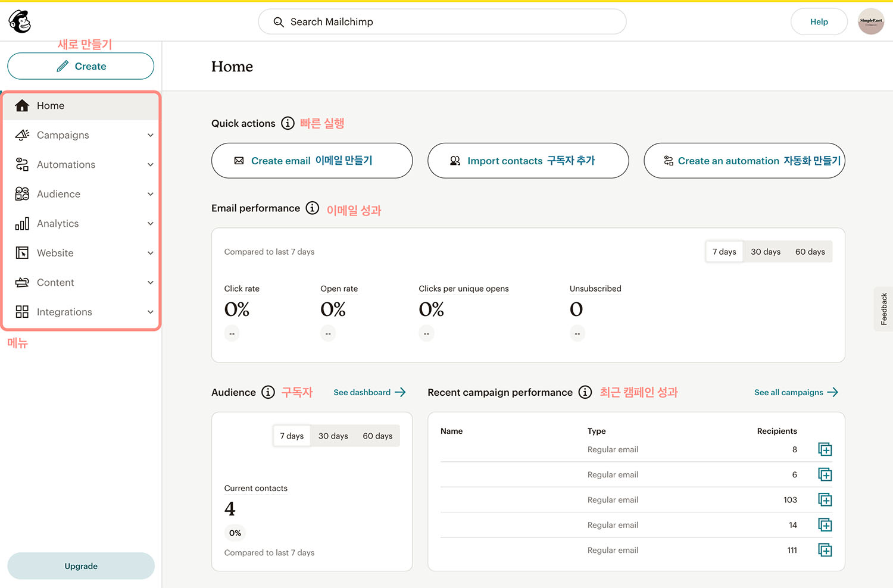893x588 pixels.
Task: Expand the Audience menu chevron
Action: (151, 194)
